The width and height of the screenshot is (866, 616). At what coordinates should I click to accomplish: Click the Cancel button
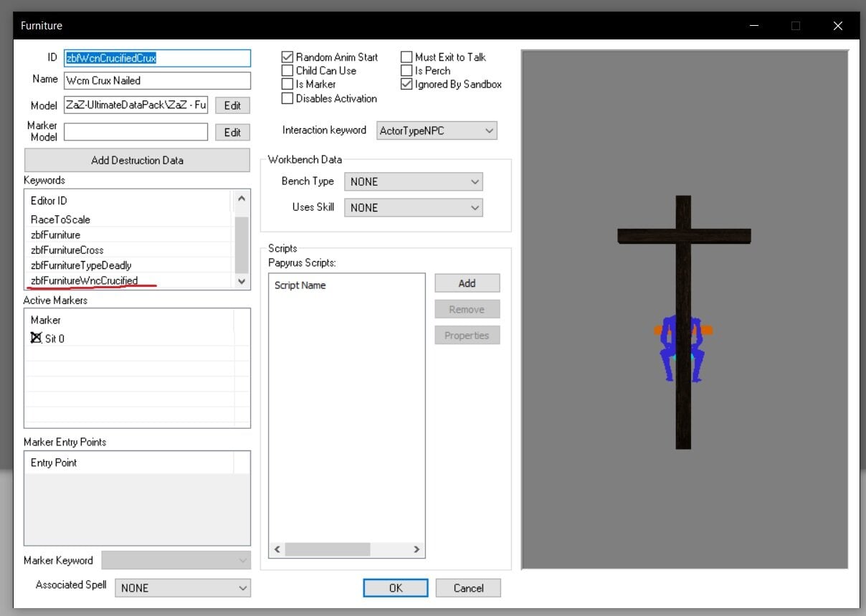468,588
